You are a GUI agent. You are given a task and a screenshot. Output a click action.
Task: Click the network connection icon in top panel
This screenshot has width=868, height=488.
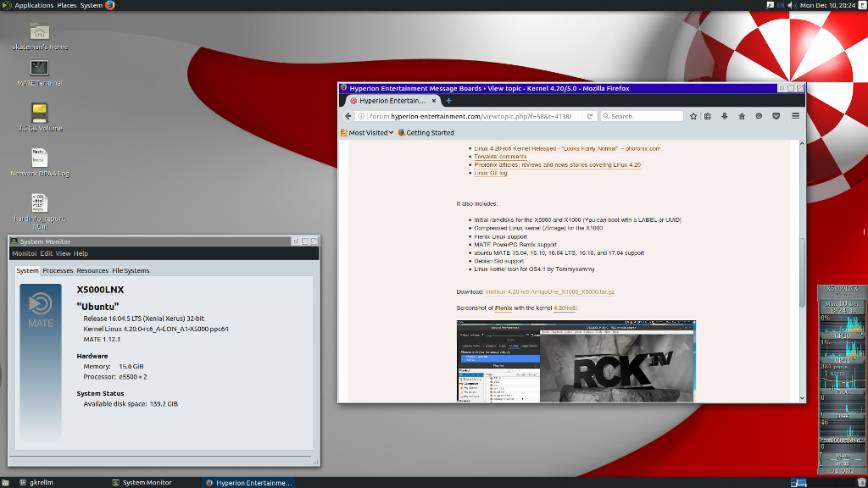770,5
